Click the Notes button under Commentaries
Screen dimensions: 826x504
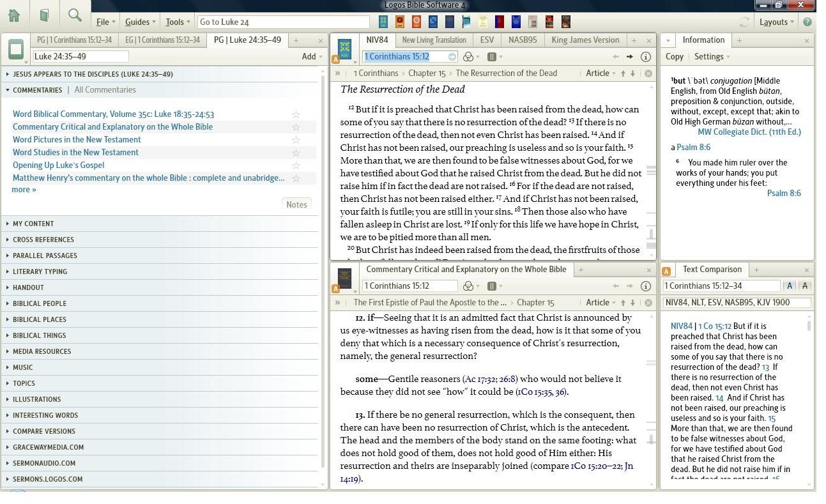296,204
